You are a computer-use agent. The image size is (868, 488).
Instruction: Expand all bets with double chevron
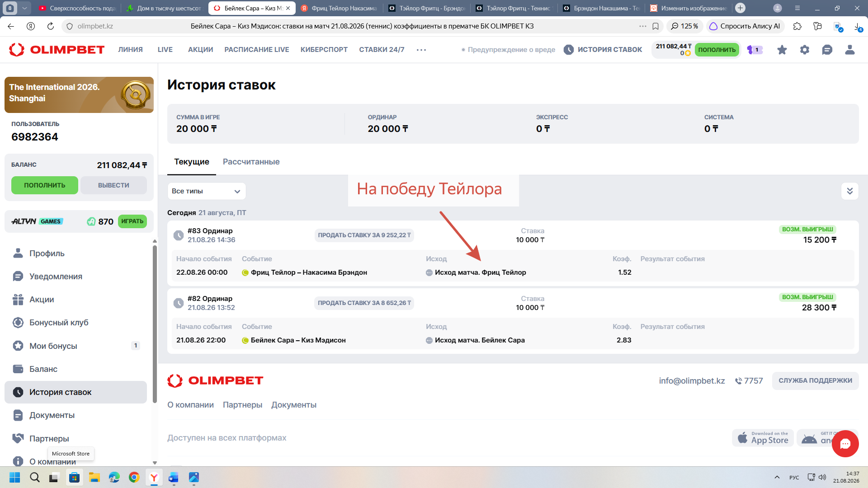click(x=850, y=191)
